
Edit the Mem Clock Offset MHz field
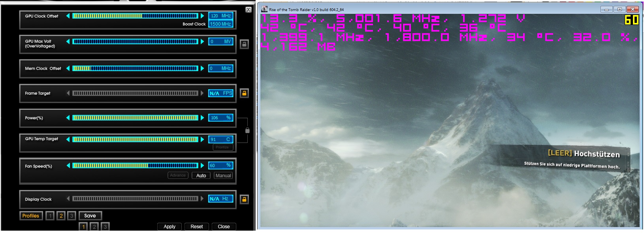click(220, 68)
